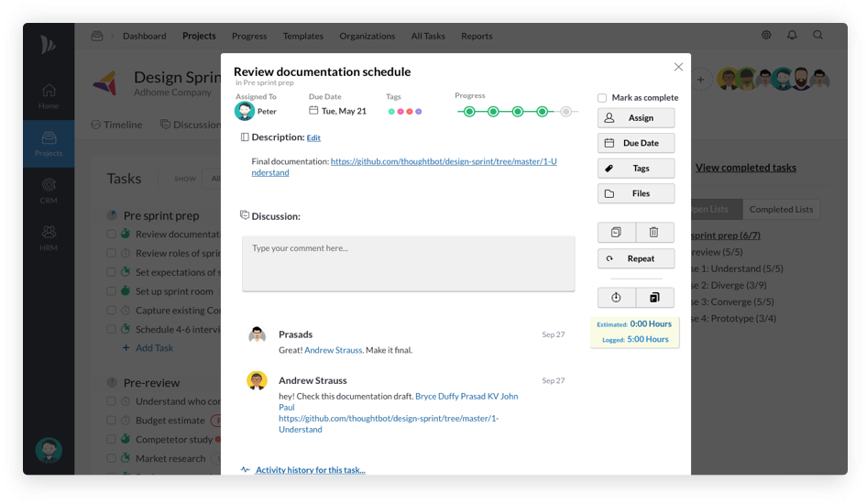Check the Capture existing task checkbox

click(111, 310)
